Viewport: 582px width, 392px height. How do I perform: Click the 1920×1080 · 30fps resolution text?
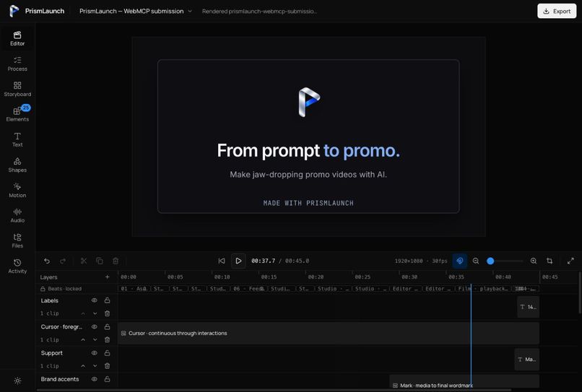point(421,261)
